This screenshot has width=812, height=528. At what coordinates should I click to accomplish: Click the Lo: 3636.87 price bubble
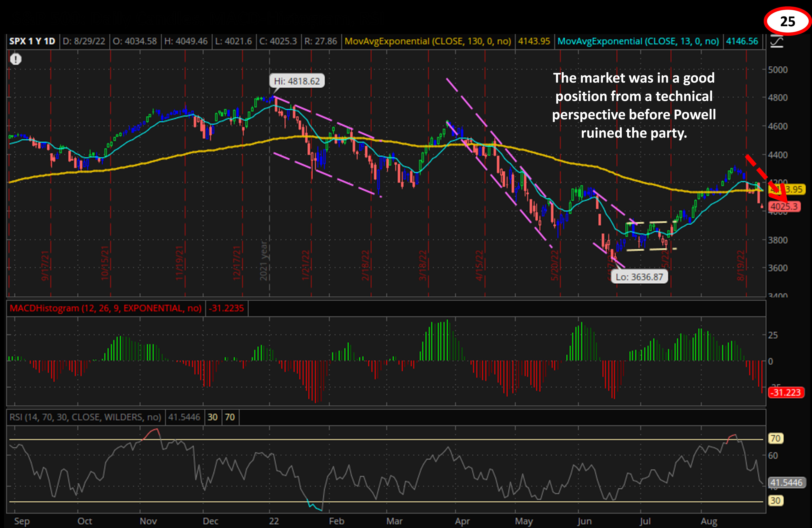click(x=639, y=277)
